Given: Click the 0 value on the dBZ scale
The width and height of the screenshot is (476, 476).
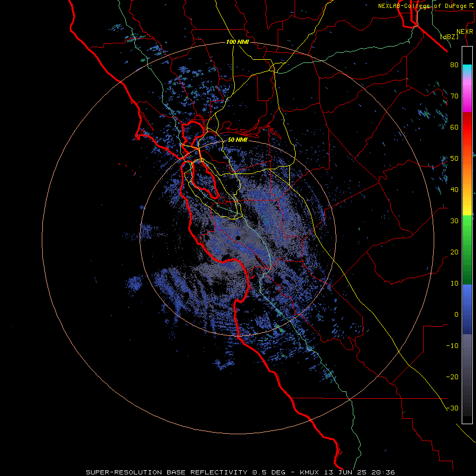Looking at the screenshot, I should (456, 315).
